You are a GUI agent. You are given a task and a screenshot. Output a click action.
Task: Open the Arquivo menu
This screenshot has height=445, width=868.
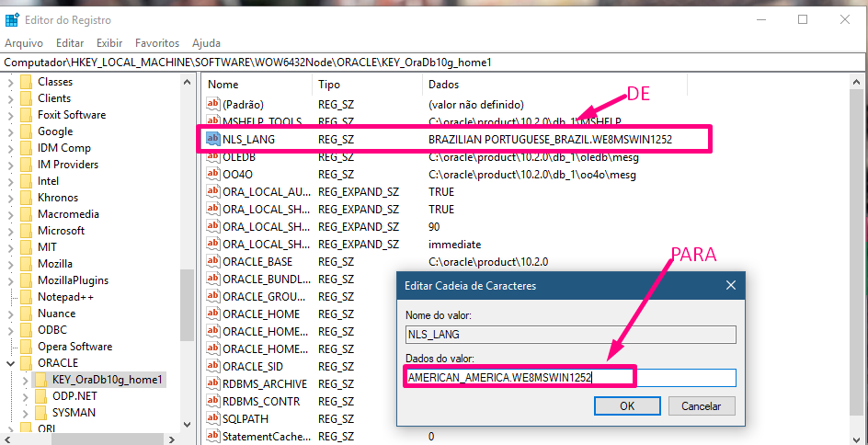24,42
